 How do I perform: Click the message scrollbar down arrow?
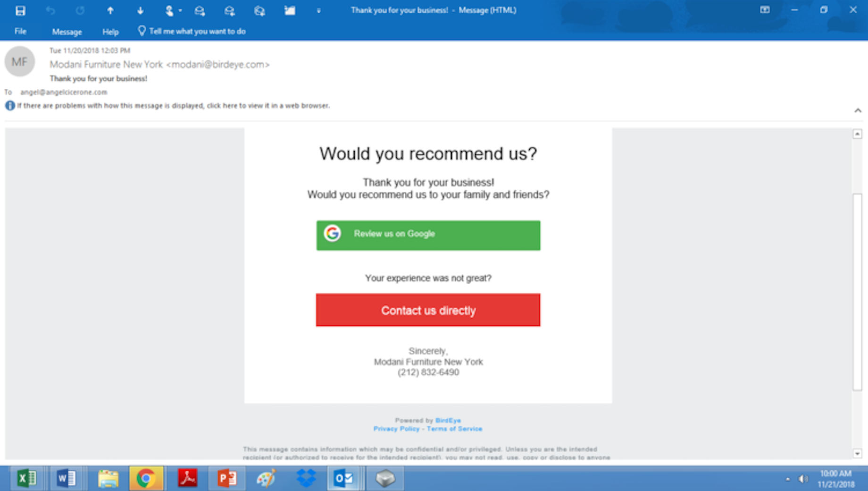click(x=857, y=453)
